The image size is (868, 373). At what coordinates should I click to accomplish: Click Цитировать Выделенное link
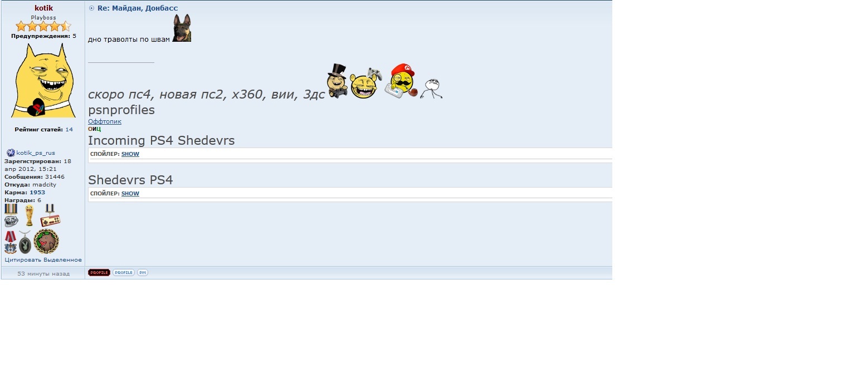(x=43, y=260)
